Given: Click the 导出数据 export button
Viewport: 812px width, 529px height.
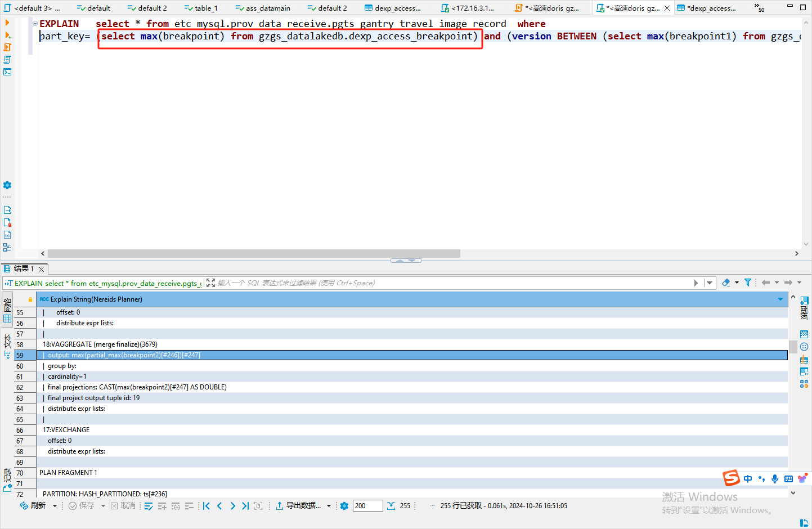Looking at the screenshot, I should pyautogui.click(x=298, y=506).
